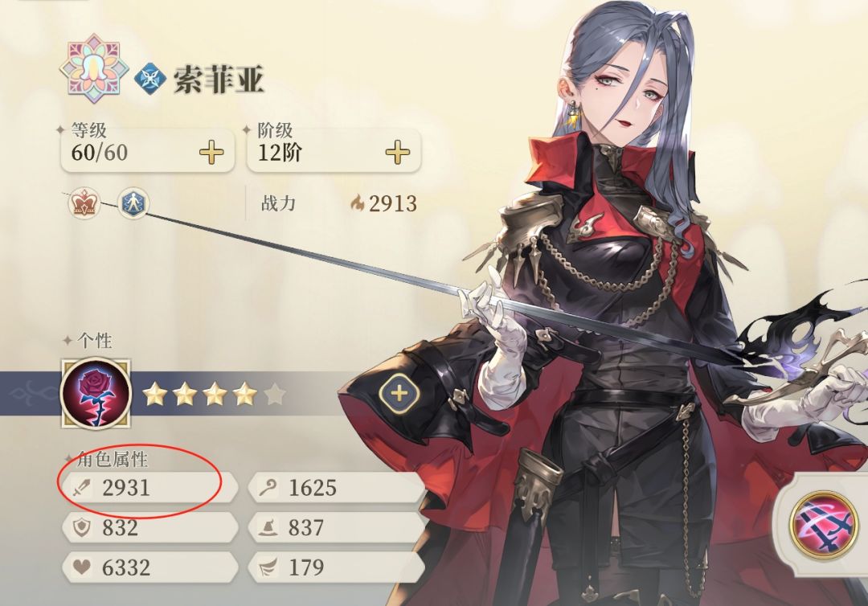
Task: Click the character name 索菲亚
Action: pos(218,80)
